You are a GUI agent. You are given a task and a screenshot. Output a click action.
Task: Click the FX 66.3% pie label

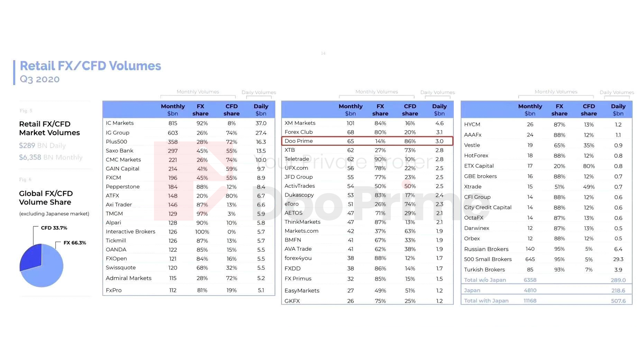pos(75,243)
